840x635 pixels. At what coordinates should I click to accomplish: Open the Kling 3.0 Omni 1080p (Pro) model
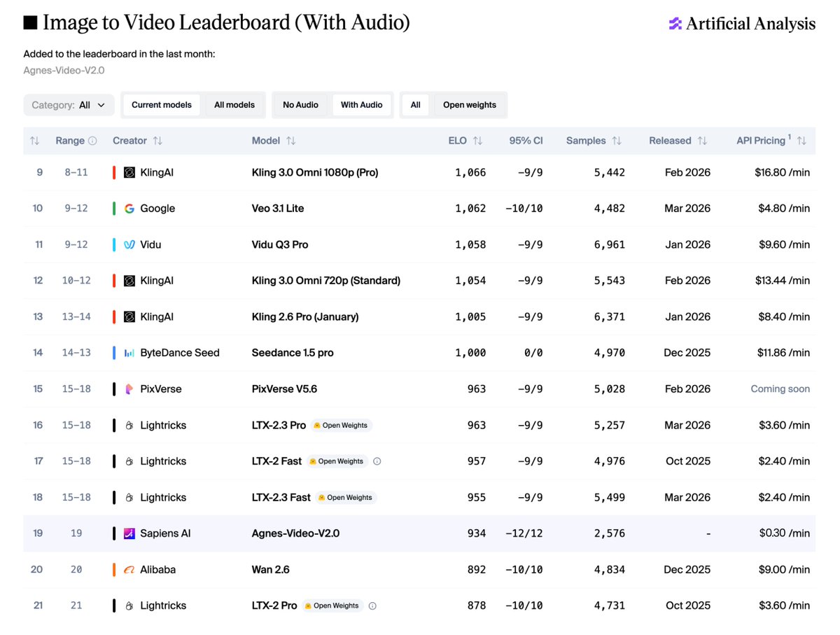[315, 172]
